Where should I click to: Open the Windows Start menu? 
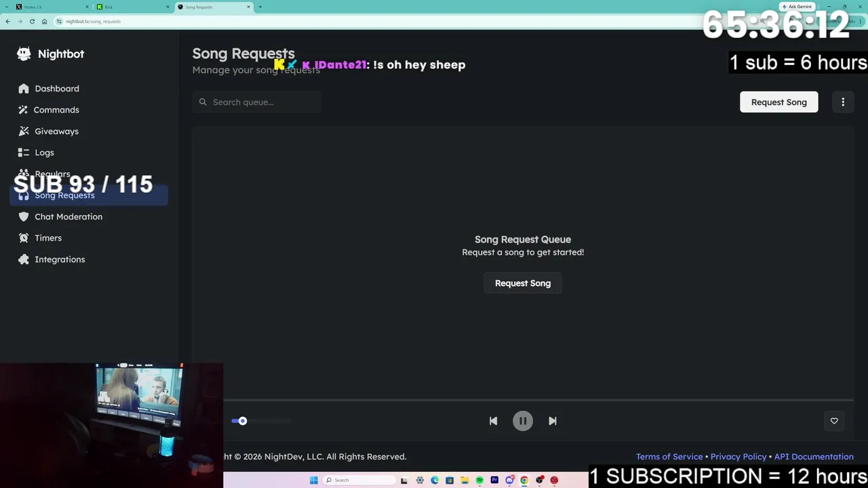[x=313, y=481]
